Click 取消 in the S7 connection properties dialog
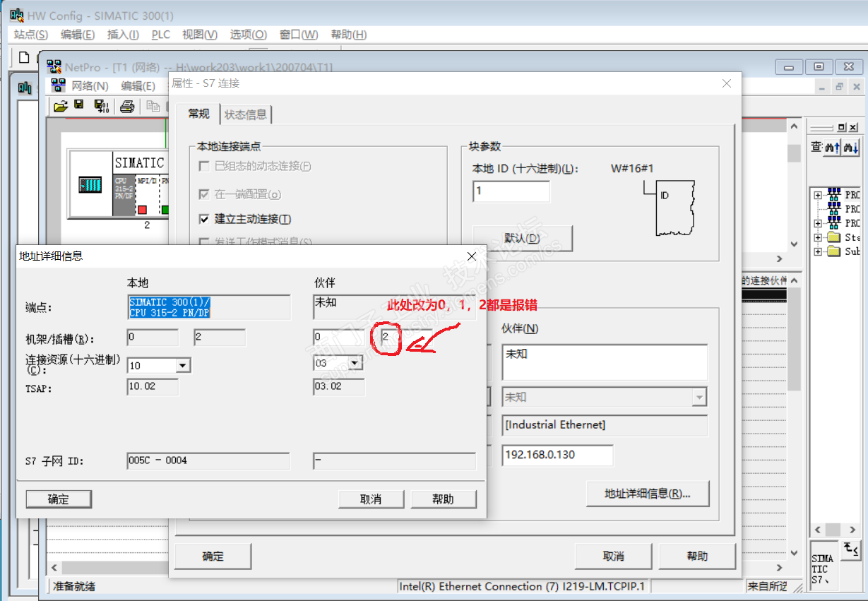 click(614, 557)
